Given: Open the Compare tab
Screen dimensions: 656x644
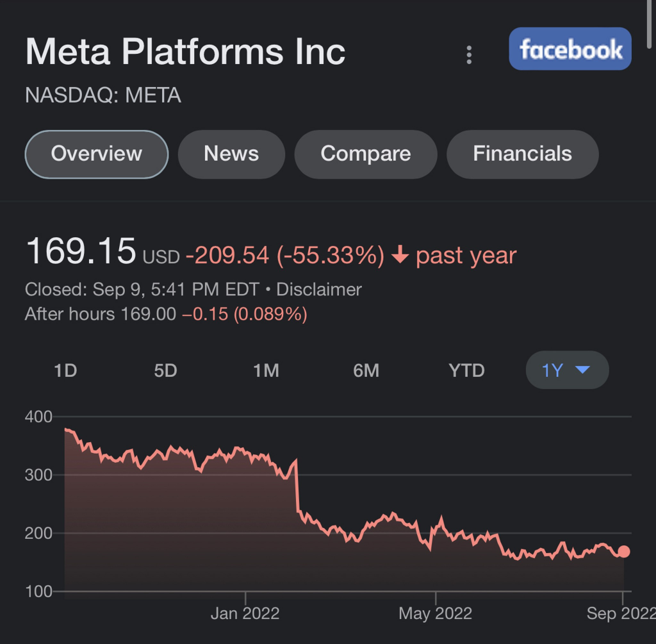Looking at the screenshot, I should tap(366, 154).
